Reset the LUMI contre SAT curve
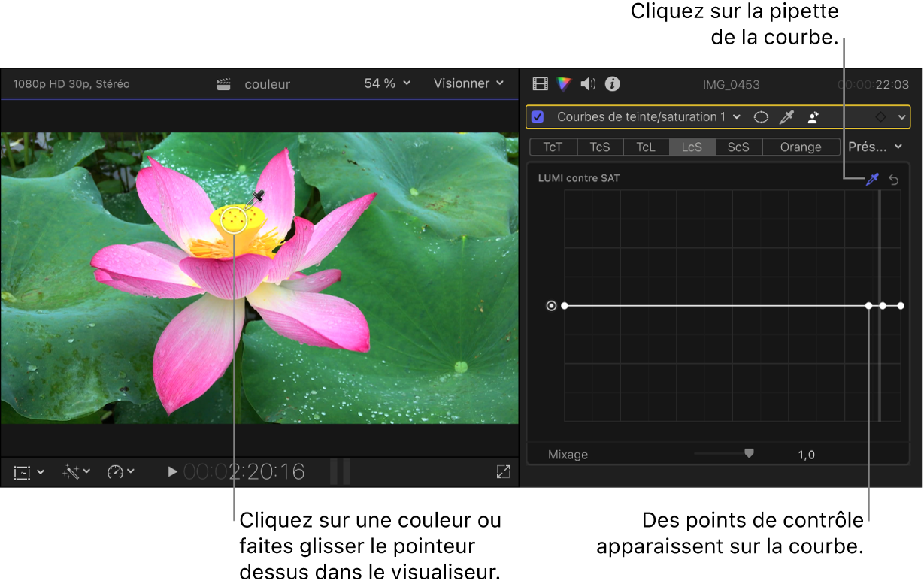The width and height of the screenshot is (924, 584). (x=894, y=179)
